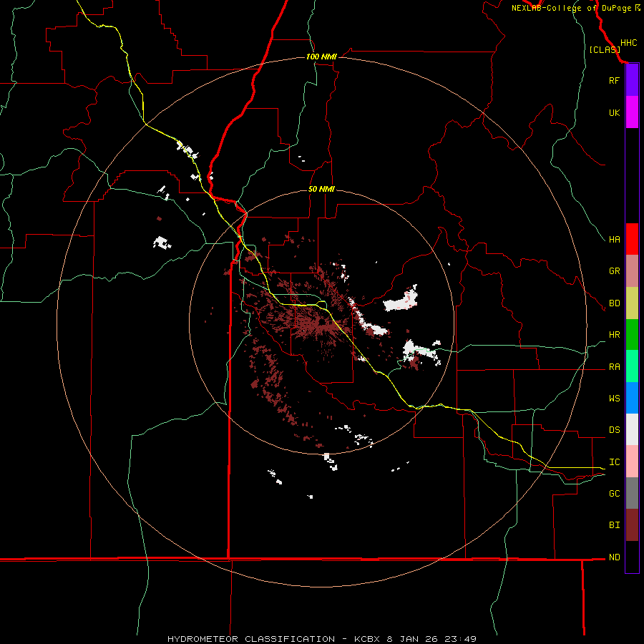Click the UK legend label
The image size is (644, 644).
coord(614,112)
